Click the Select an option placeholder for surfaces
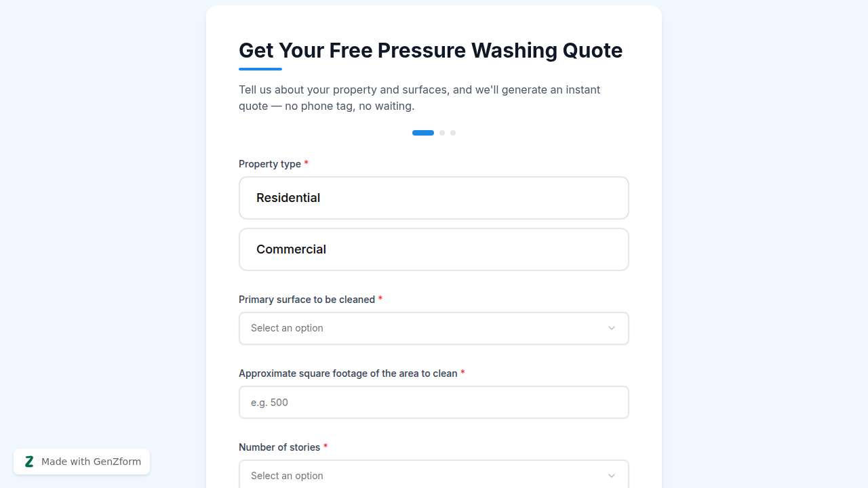The image size is (868, 488). tap(287, 328)
